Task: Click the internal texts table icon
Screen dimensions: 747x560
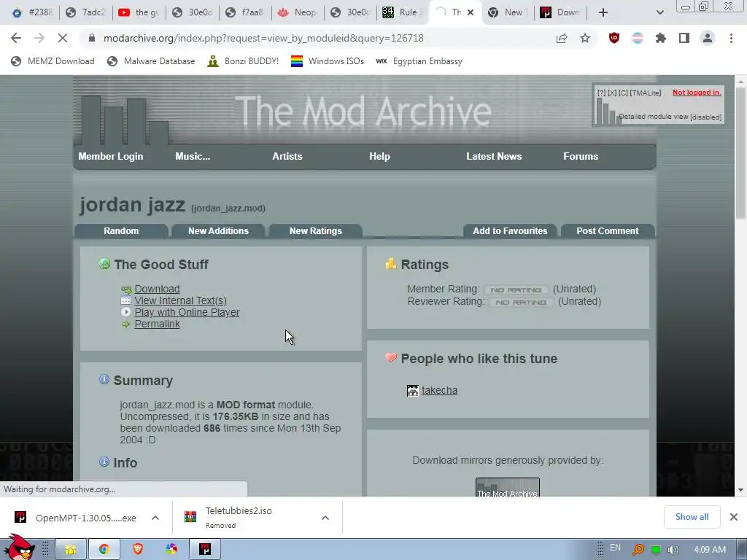Action: 125,300
